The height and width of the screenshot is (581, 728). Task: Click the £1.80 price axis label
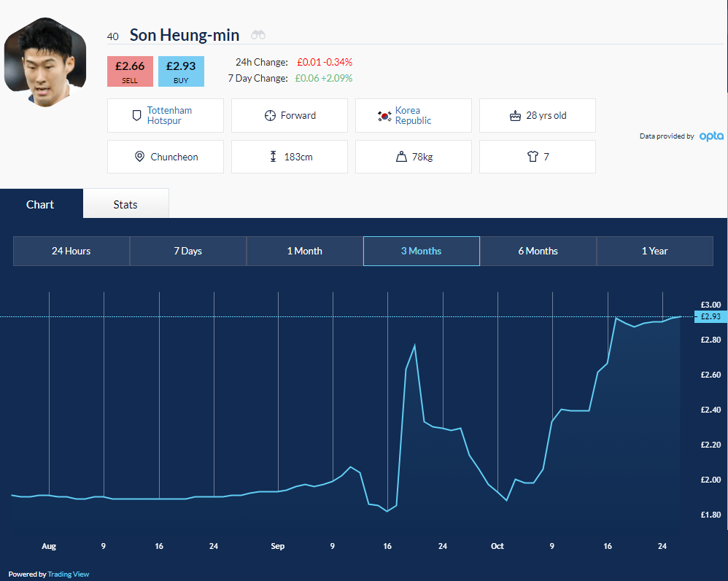click(x=710, y=515)
